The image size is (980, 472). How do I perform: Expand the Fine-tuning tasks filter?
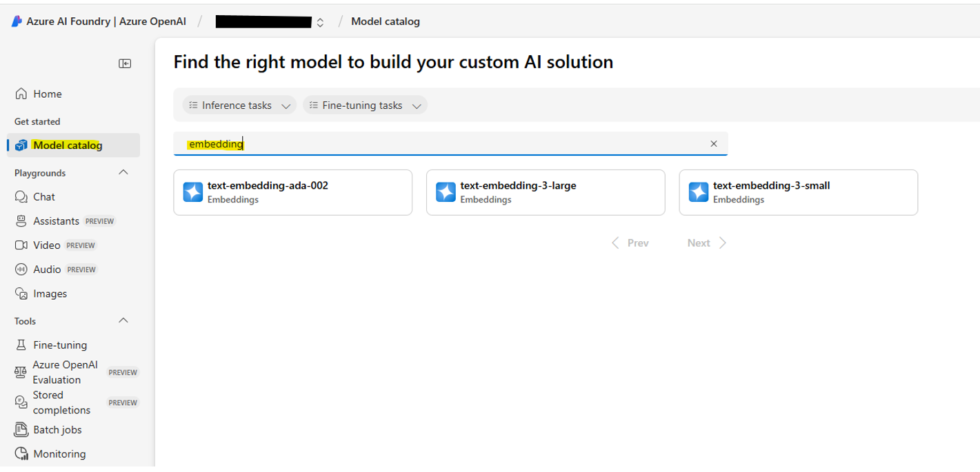coord(365,105)
